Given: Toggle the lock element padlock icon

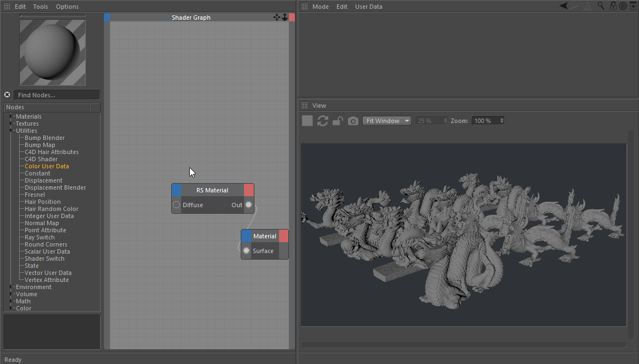Looking at the screenshot, I should pos(613,6).
